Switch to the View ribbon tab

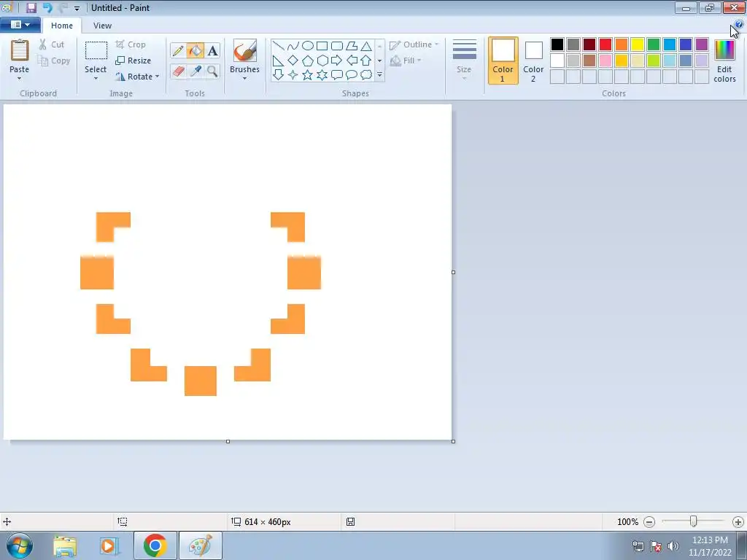coord(102,26)
